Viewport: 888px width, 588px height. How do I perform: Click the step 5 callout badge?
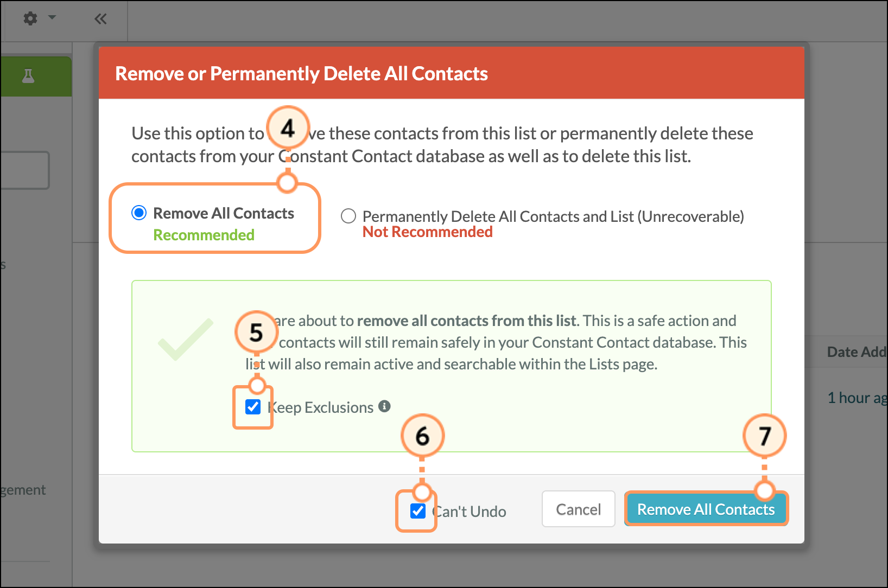(x=256, y=332)
